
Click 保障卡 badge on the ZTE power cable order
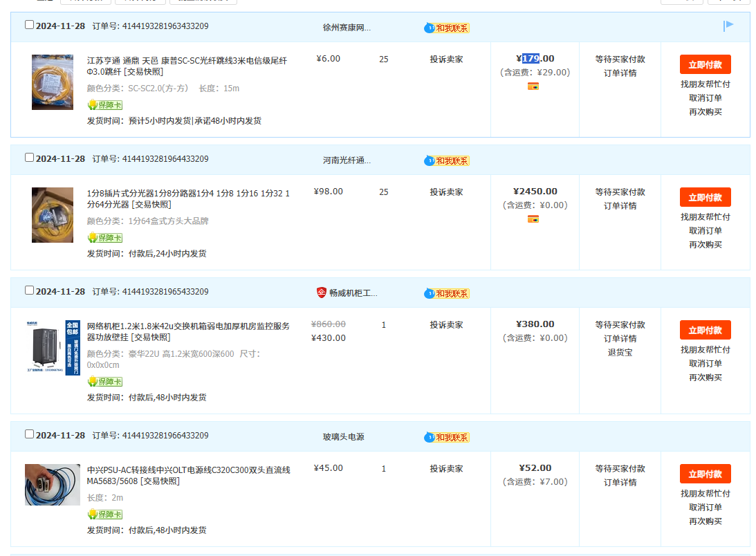tap(104, 515)
